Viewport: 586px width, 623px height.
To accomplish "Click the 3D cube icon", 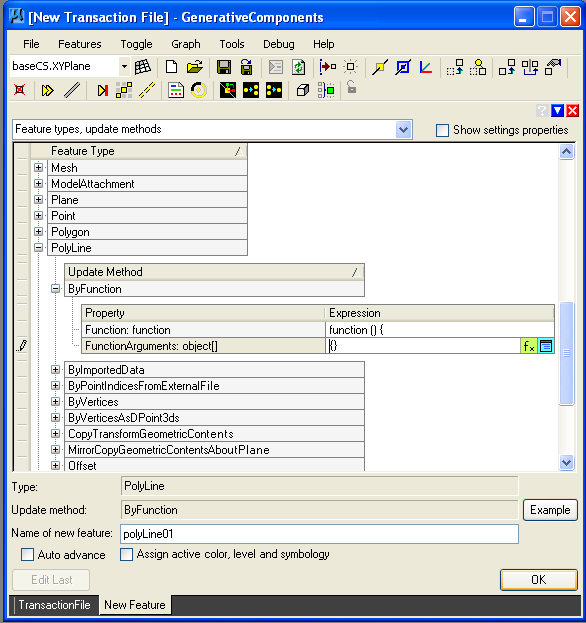I will coord(303,90).
